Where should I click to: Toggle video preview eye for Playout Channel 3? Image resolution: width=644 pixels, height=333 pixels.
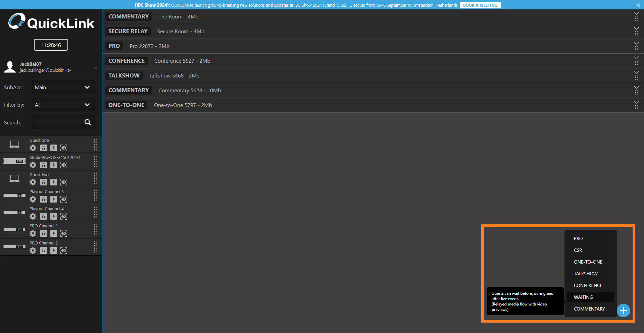pos(64,199)
